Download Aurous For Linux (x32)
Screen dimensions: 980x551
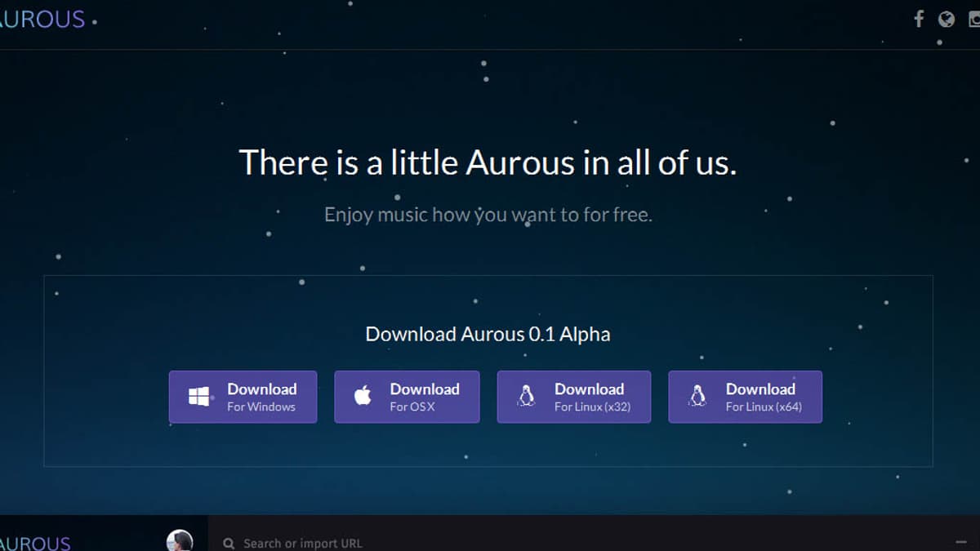coord(574,397)
